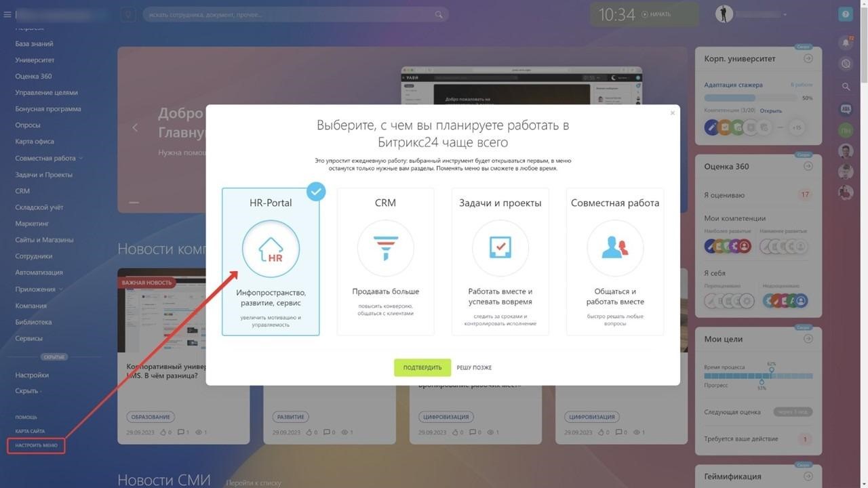
Task: Toggle the blue checkmark on the HR-Portal card
Action: 315,192
